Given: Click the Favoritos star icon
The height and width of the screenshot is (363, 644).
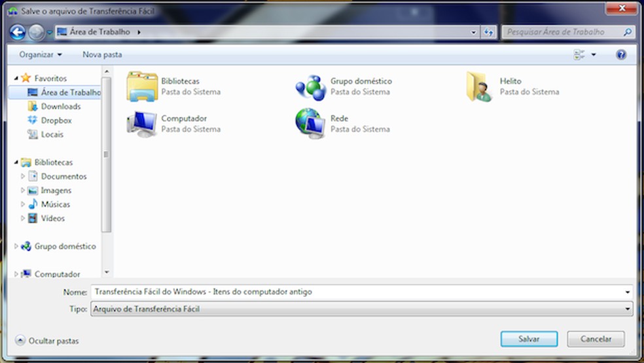Looking at the screenshot, I should pyautogui.click(x=26, y=78).
